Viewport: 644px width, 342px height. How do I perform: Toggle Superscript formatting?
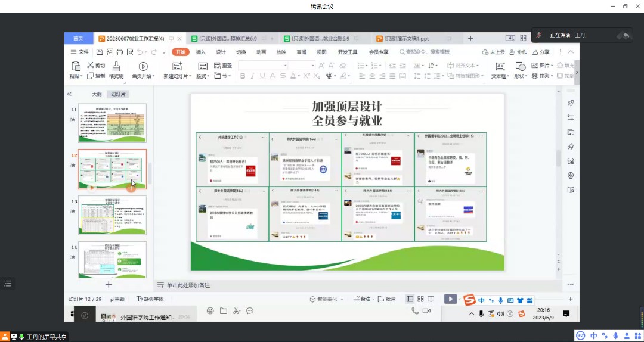point(306,76)
